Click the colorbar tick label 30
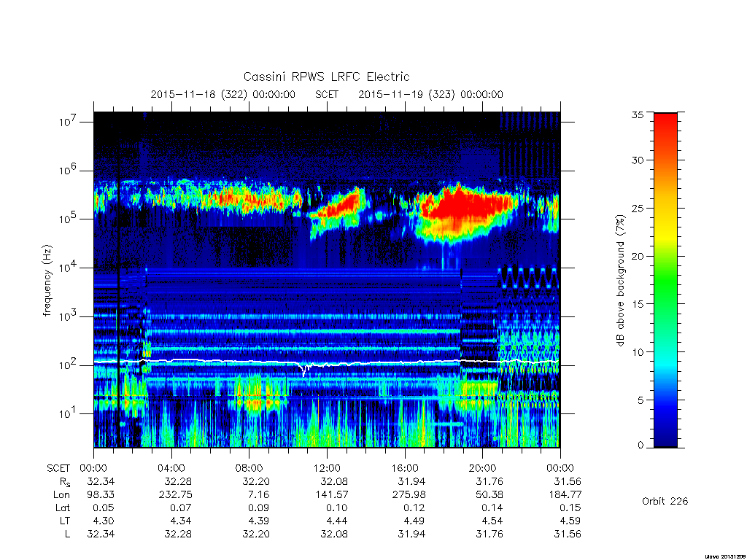The width and height of the screenshot is (747, 560). point(637,160)
